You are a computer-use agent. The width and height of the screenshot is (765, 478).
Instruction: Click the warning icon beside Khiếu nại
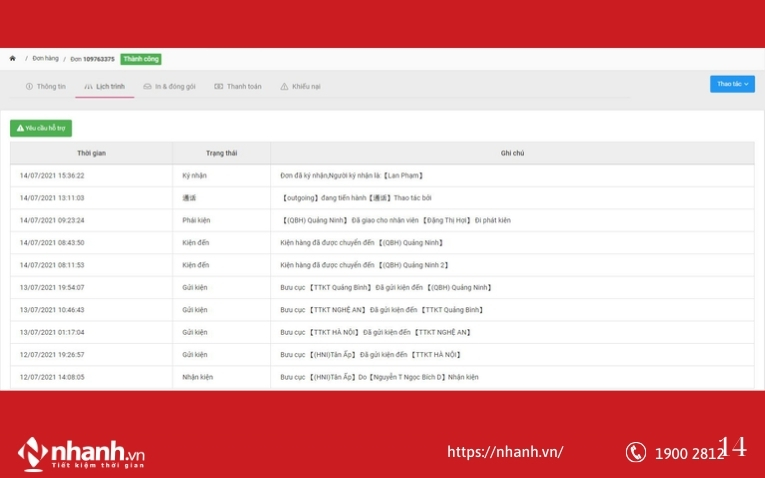click(x=284, y=87)
